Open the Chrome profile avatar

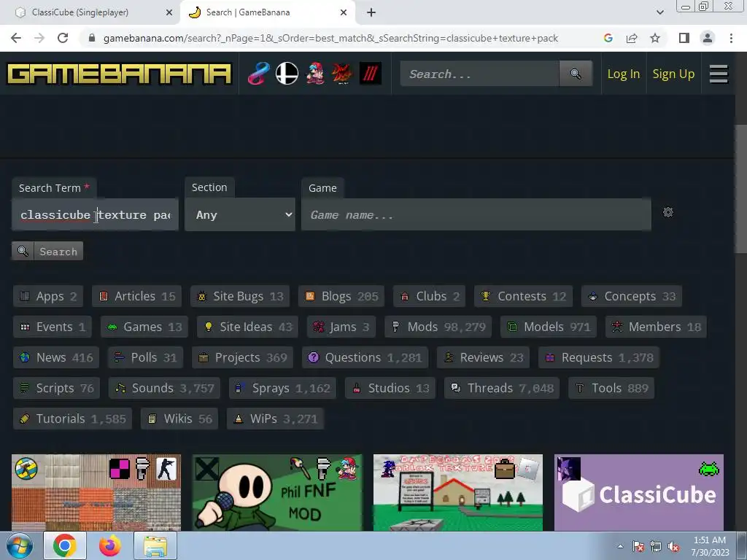(708, 38)
